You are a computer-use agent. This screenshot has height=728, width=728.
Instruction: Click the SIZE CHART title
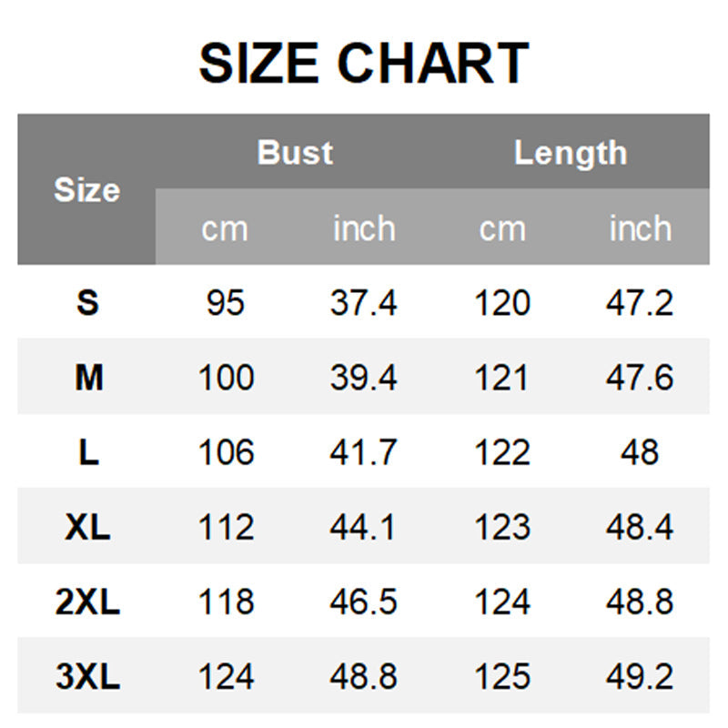[364, 63]
